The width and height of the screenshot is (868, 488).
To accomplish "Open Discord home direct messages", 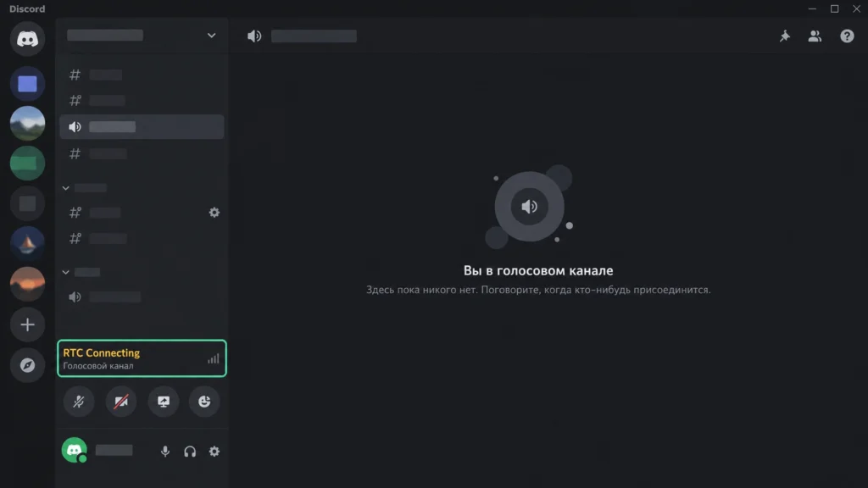I will pyautogui.click(x=27, y=39).
